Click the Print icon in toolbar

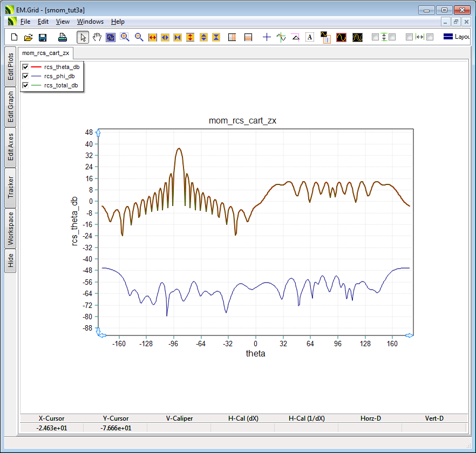pyautogui.click(x=63, y=37)
